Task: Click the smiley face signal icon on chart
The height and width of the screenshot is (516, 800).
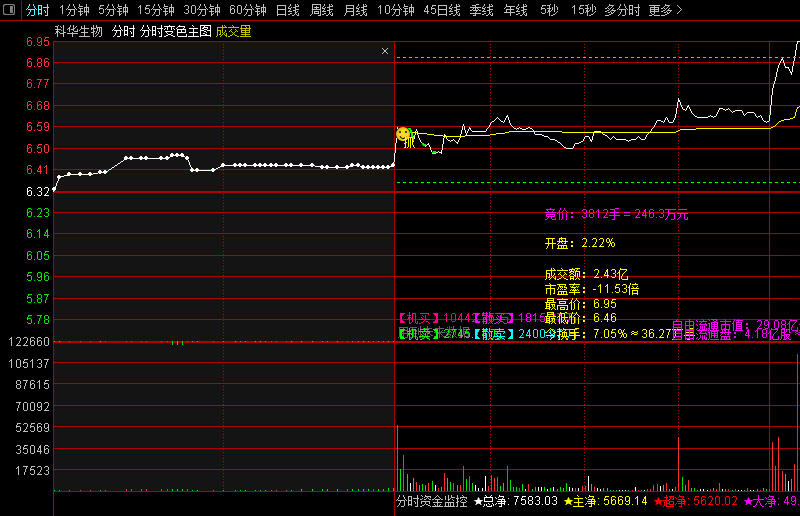Action: (x=402, y=133)
